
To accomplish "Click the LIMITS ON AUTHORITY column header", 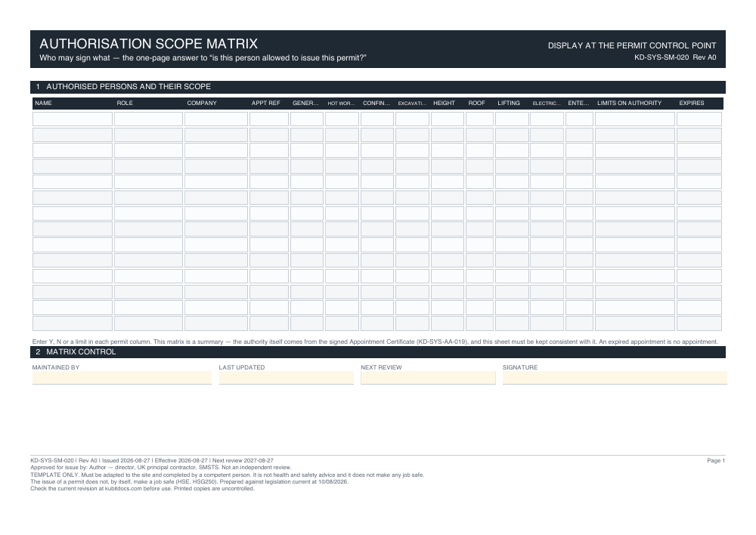I will tap(629, 103).
